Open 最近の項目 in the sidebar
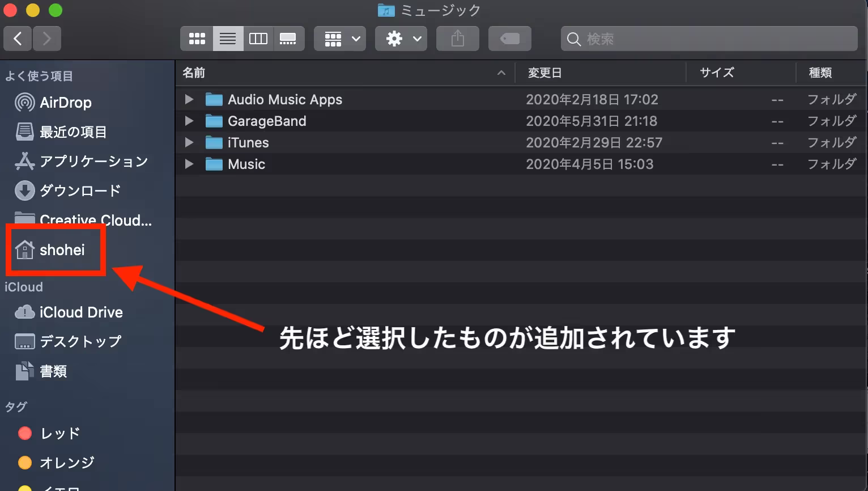Screen dimensions: 868x491 tap(61, 132)
